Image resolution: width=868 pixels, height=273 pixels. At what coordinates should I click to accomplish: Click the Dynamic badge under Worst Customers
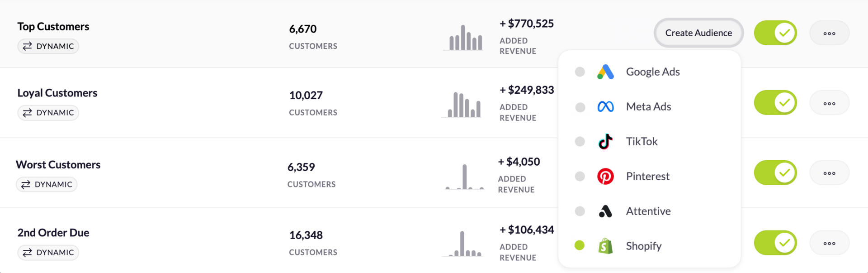point(47,185)
